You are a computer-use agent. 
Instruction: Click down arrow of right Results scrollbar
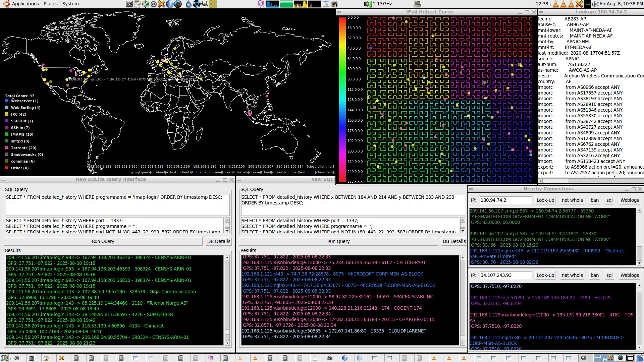click(x=463, y=343)
